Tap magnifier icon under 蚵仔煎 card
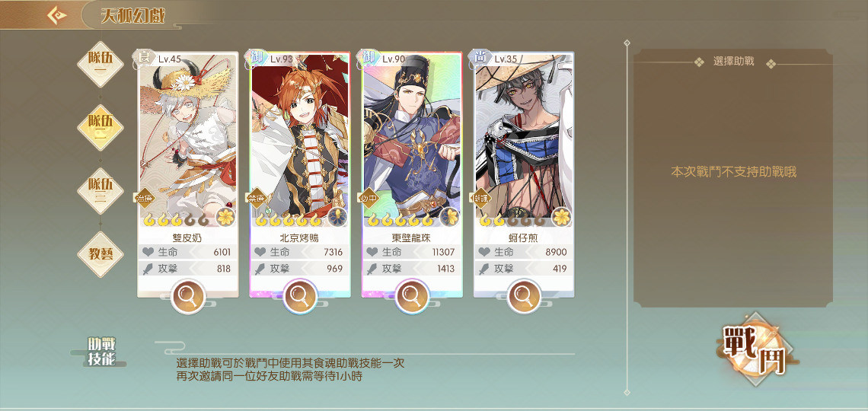 [525, 297]
